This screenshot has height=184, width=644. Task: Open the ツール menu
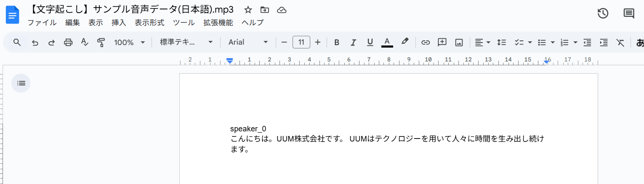click(184, 23)
